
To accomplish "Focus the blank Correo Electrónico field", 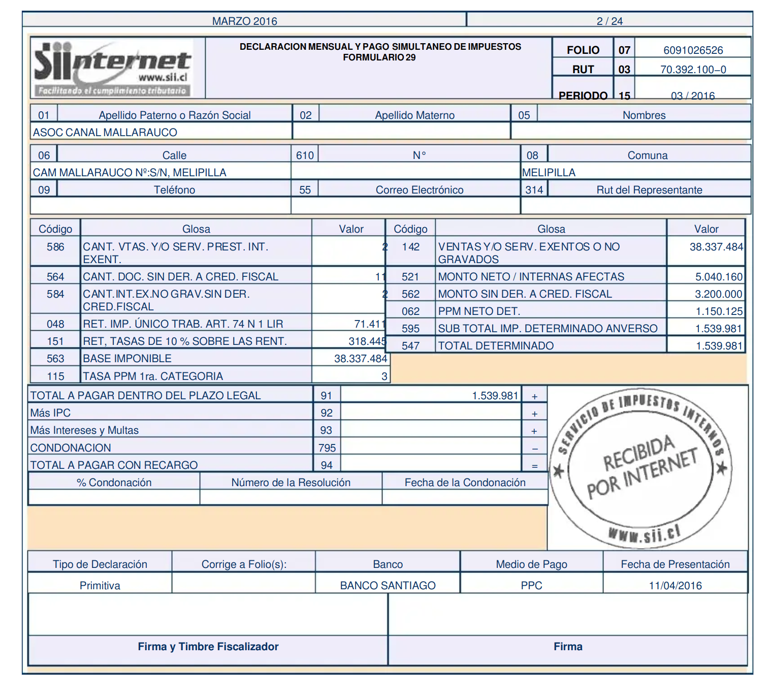I will pyautogui.click(x=405, y=205).
